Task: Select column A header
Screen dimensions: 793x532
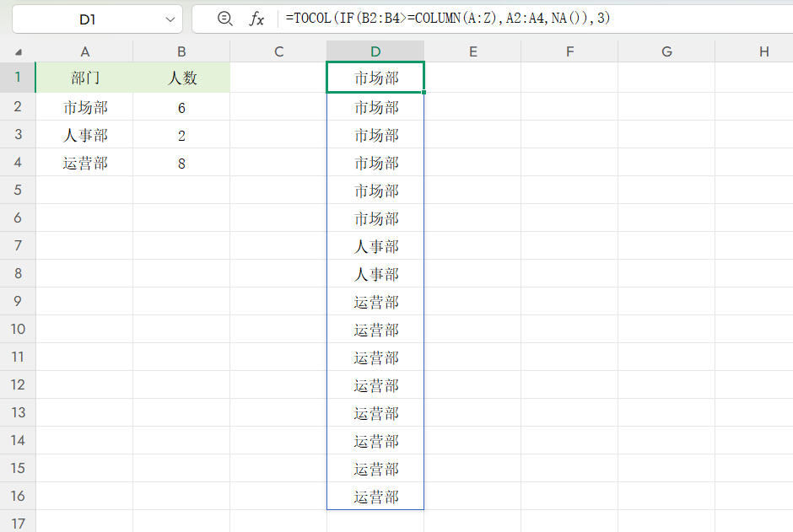Action: pyautogui.click(x=84, y=51)
